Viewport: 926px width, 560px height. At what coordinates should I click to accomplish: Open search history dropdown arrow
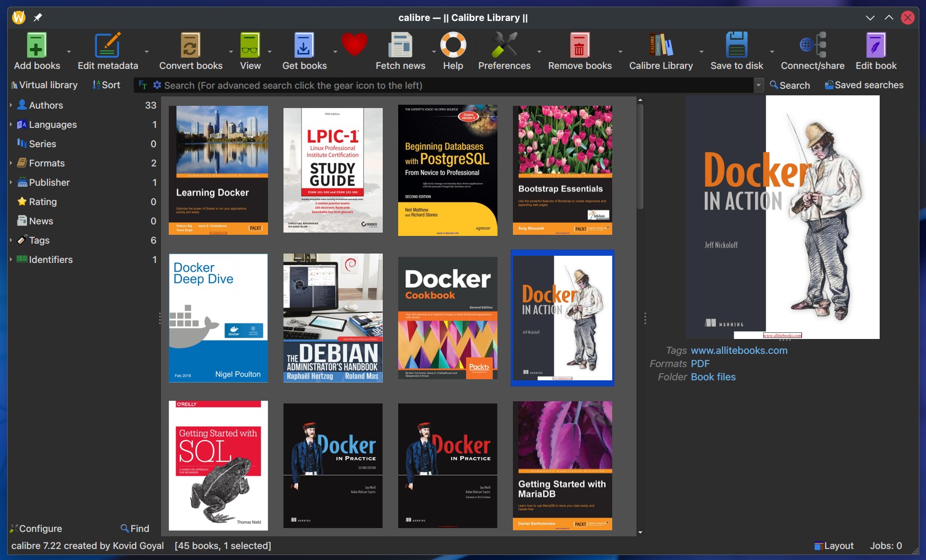[x=758, y=85]
